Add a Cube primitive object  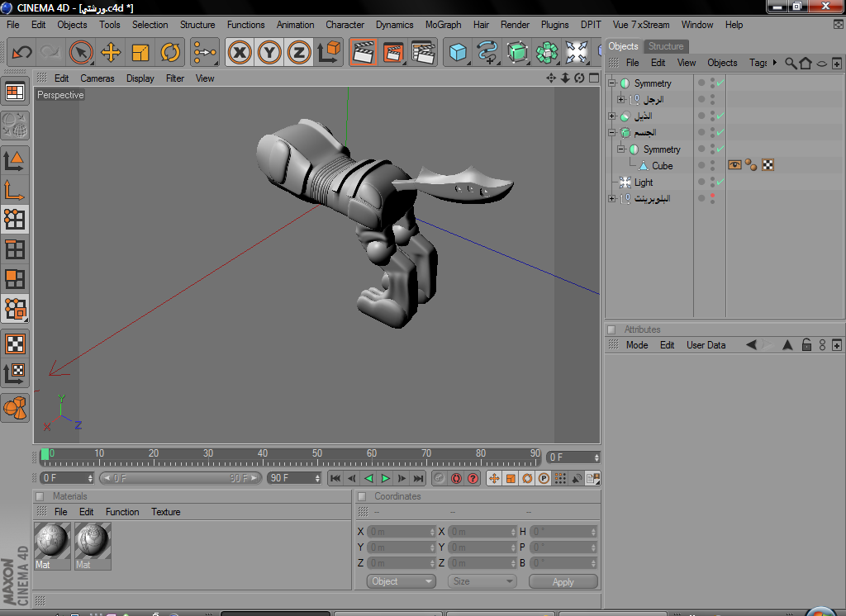coord(457,53)
